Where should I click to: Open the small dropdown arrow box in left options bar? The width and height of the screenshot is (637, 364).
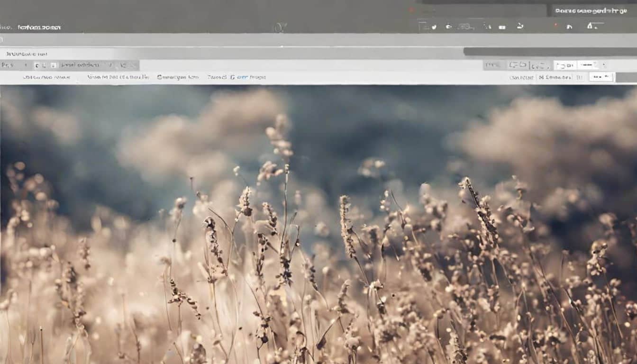pyautogui.click(x=53, y=65)
